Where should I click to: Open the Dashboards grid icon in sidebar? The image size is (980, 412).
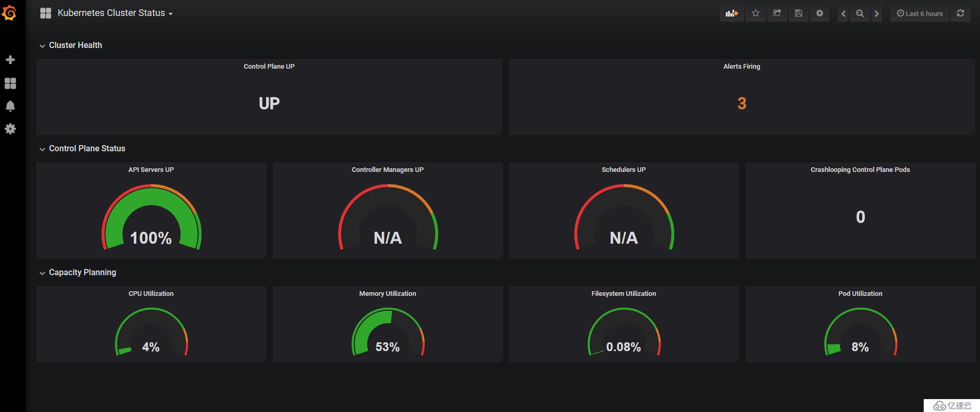(10, 83)
